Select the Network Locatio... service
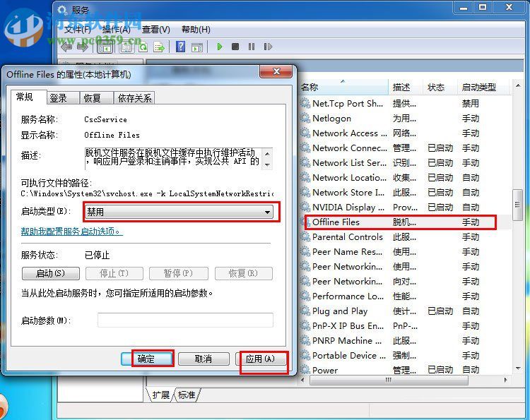 tap(405, 178)
